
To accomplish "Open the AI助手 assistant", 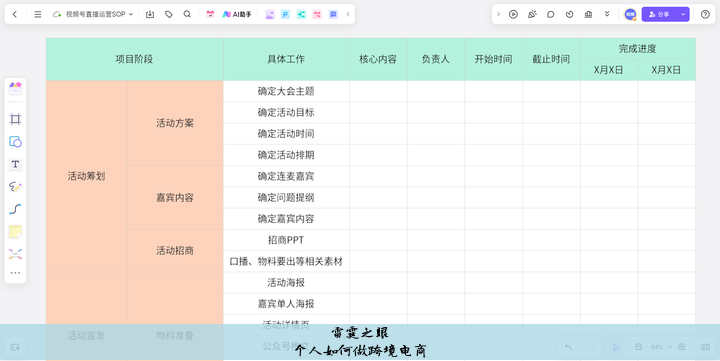I will (x=237, y=14).
